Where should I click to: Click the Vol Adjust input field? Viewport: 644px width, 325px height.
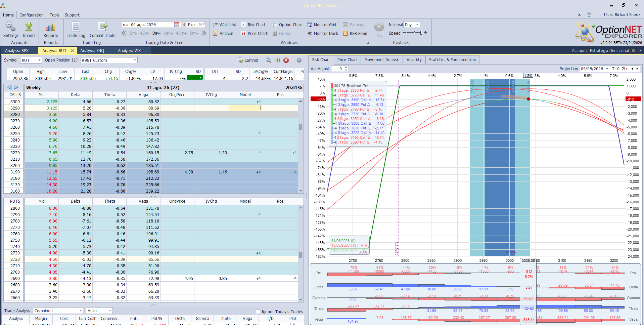pos(337,69)
